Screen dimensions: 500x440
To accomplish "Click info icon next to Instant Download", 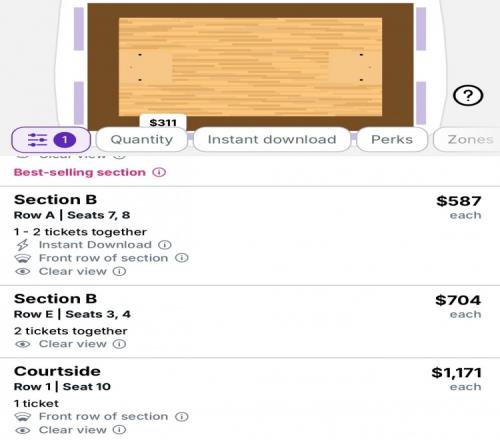I will tap(165, 245).
